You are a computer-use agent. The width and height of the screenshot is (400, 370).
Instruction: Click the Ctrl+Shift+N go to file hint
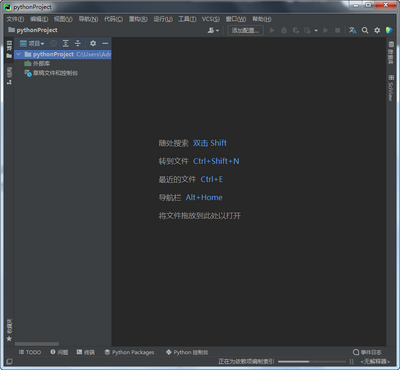coord(216,161)
